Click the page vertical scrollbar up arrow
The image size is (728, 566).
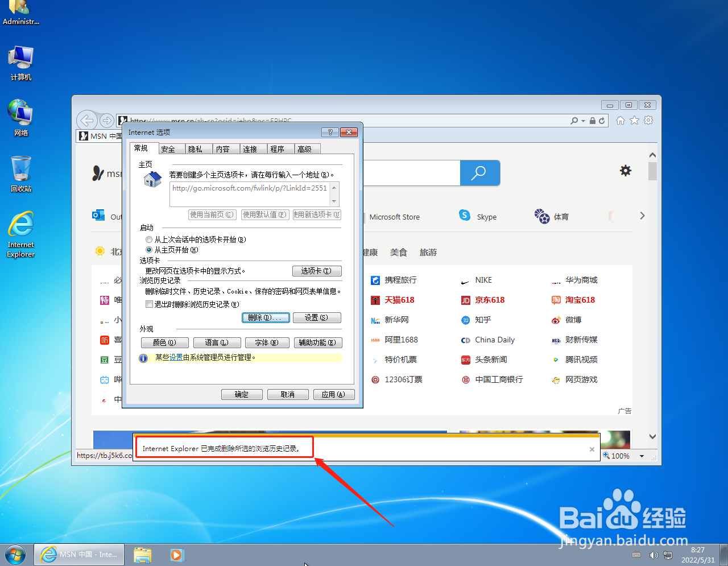(x=652, y=155)
